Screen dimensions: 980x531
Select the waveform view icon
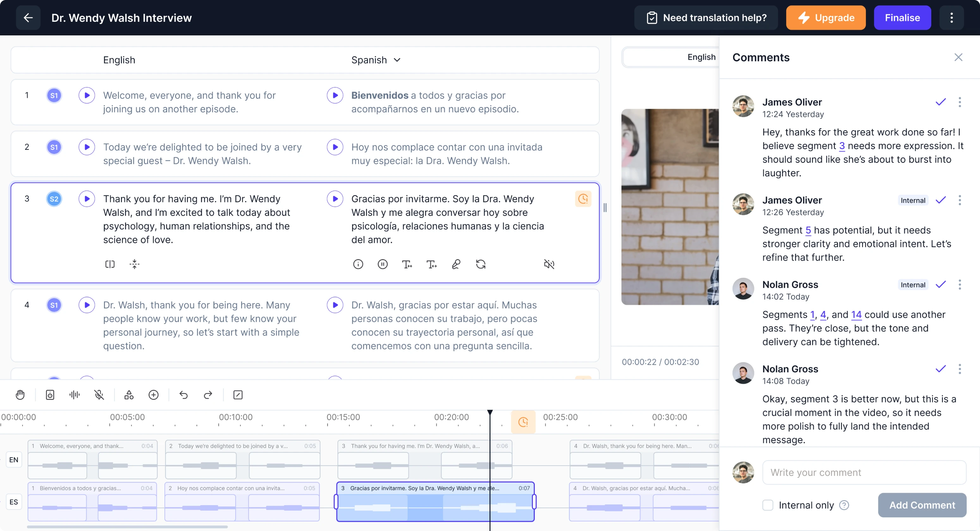74,395
